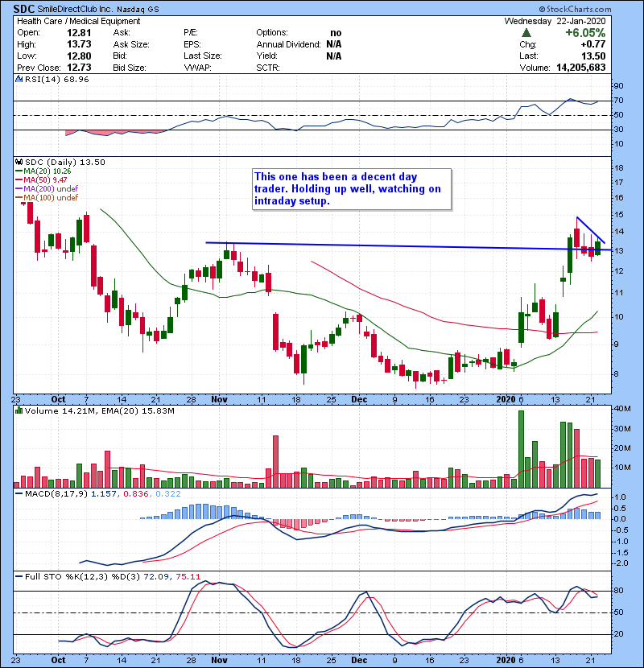Select the Health Care / Medical Equipment sector text
The height and width of the screenshot is (668, 644).
78,21
